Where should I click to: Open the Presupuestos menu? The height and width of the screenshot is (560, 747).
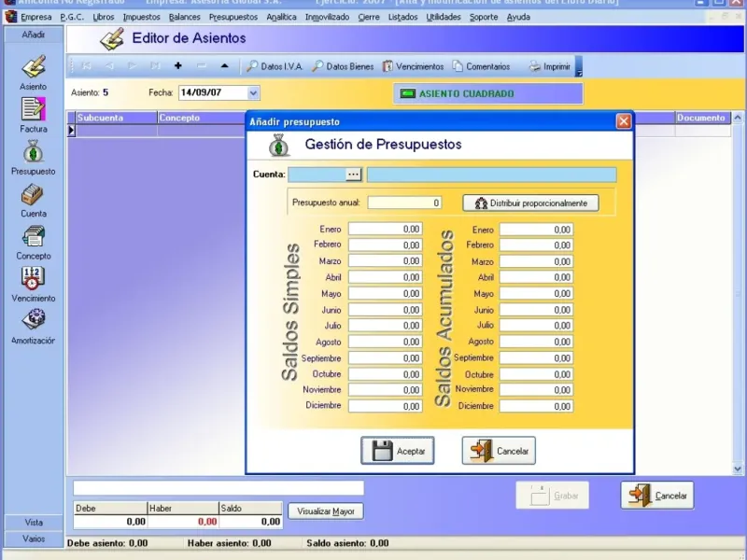pos(233,17)
